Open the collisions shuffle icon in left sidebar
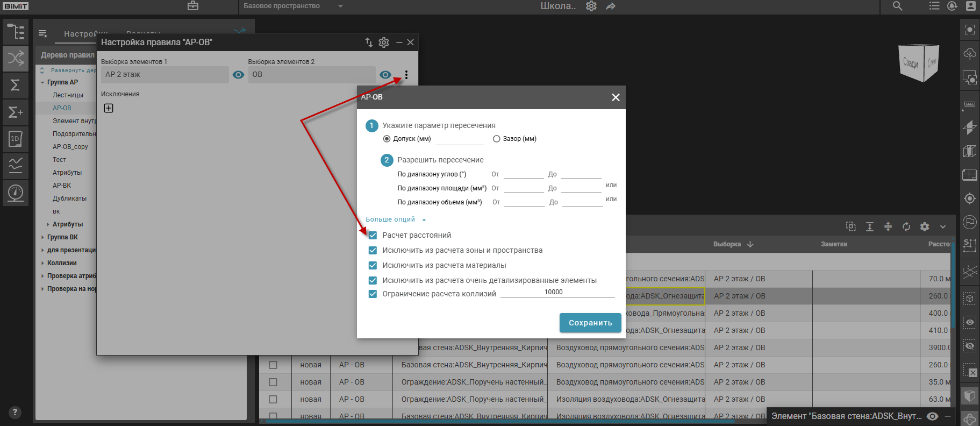This screenshot has height=426, width=980. [16, 58]
